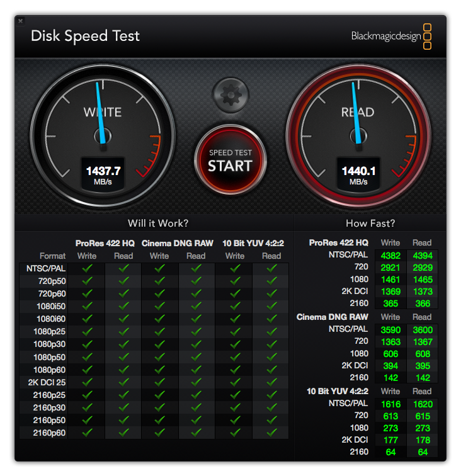This screenshot has width=461, height=476.
Task: Click 720p50 Cinema DNG RAW write checkmark
Action: (159, 281)
